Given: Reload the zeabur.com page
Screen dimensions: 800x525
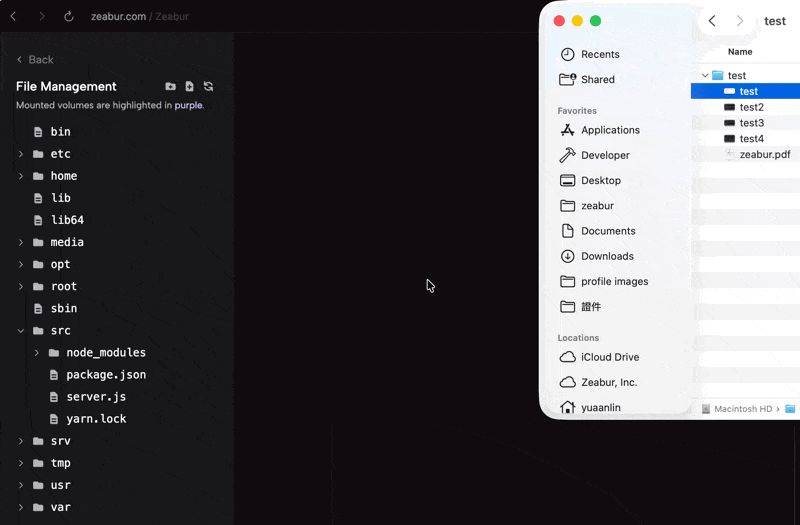Looking at the screenshot, I should (x=68, y=16).
